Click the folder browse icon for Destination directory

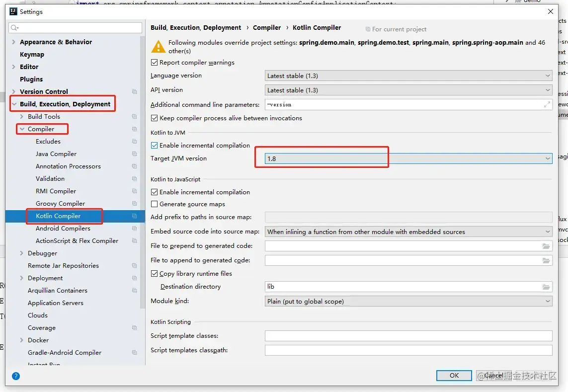pos(546,287)
